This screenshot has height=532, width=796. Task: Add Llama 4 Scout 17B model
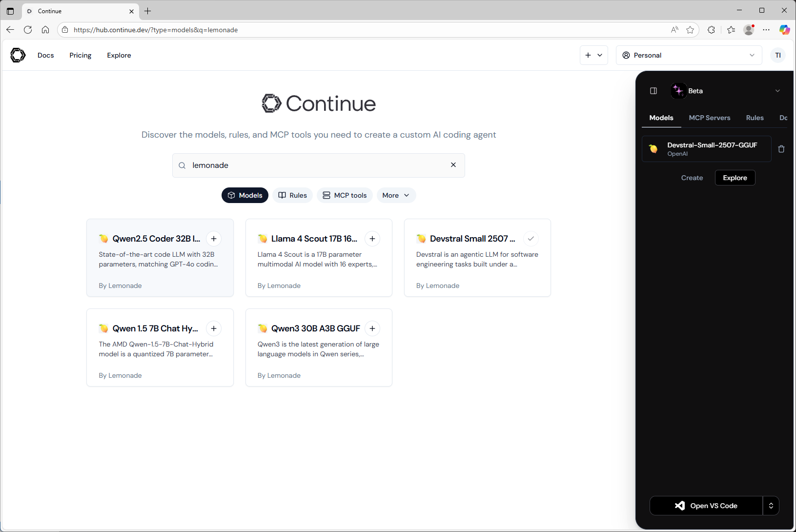click(x=372, y=239)
